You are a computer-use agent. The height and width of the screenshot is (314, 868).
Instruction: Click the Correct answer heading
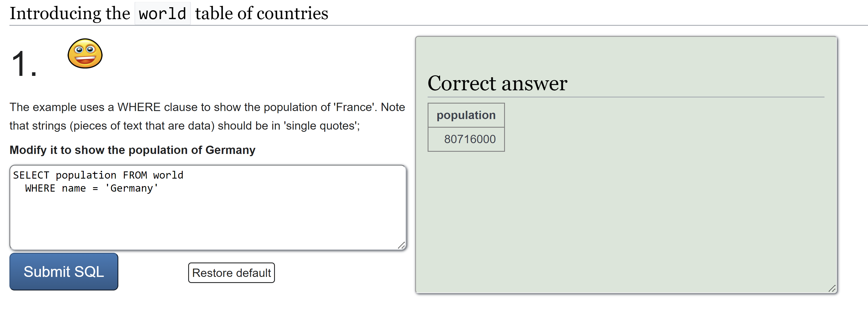click(x=497, y=83)
